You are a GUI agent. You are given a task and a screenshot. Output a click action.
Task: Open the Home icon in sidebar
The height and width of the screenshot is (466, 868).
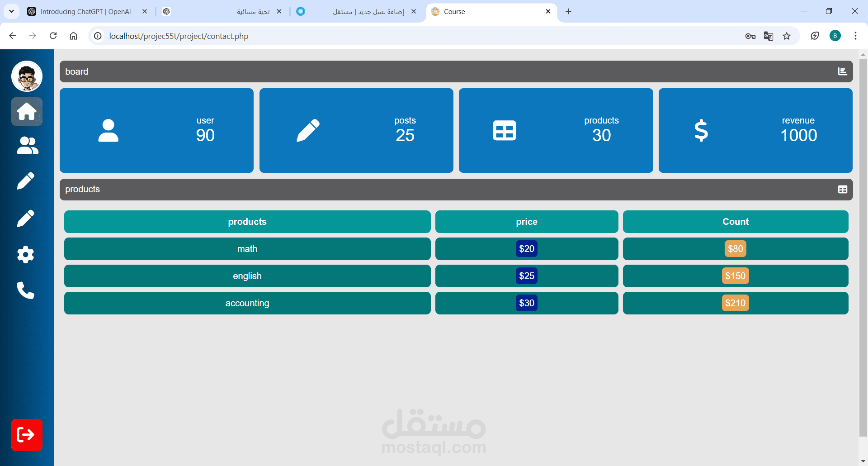pyautogui.click(x=27, y=111)
